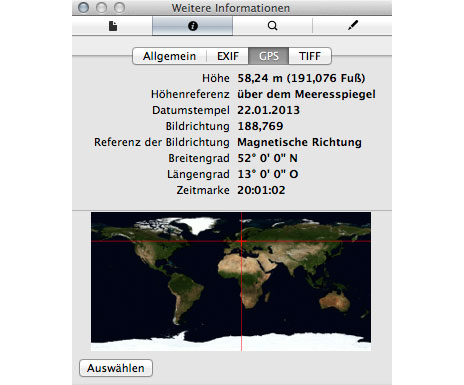Screen dimensions: 464x385
Task: Open the document general info pane icon
Action: (113, 26)
